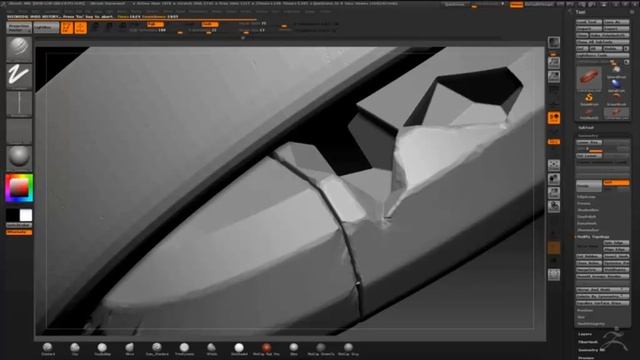The width and height of the screenshot is (640, 360).
Task: Open the material sphere selector on left shelf
Action: coord(19,158)
